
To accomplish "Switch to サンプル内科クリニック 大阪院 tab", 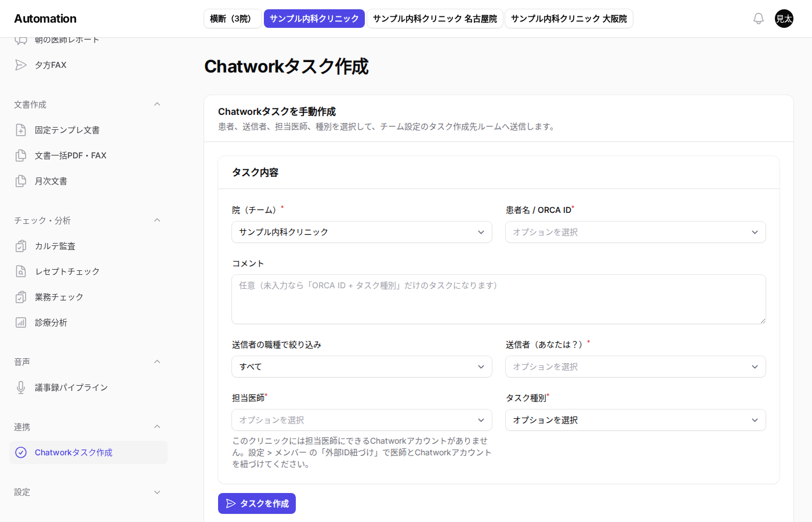I will pos(569,19).
